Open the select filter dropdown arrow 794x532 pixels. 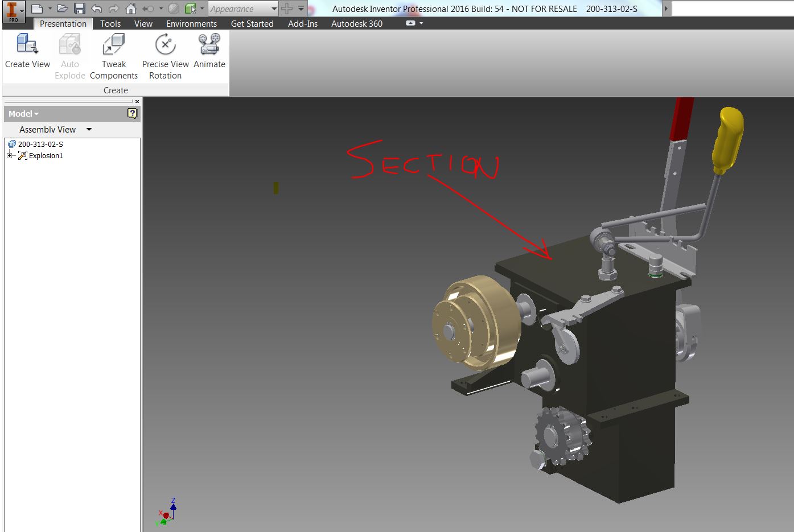[161, 9]
